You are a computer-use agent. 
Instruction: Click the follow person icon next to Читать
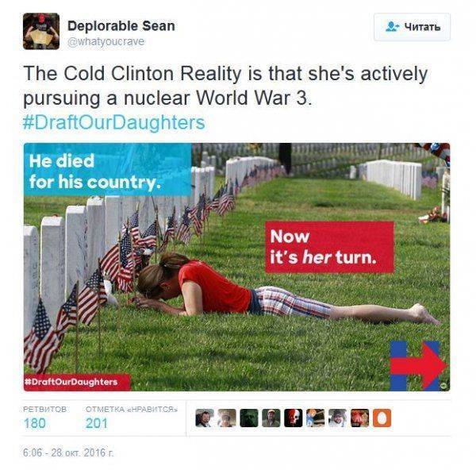pyautogui.click(x=392, y=27)
